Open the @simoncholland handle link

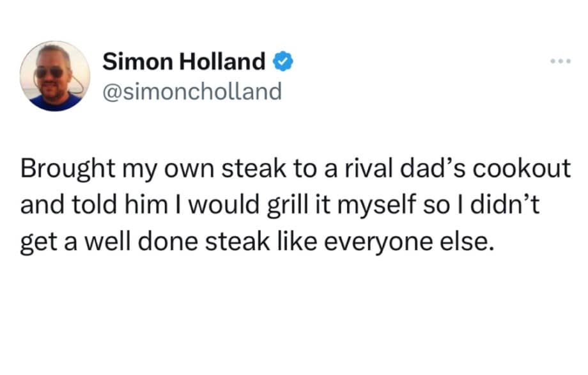pyautogui.click(x=192, y=92)
